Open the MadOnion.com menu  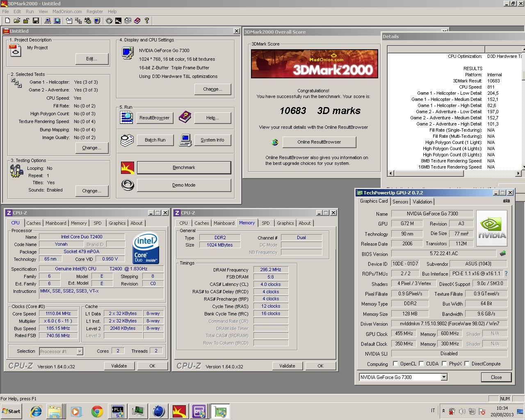click(67, 11)
